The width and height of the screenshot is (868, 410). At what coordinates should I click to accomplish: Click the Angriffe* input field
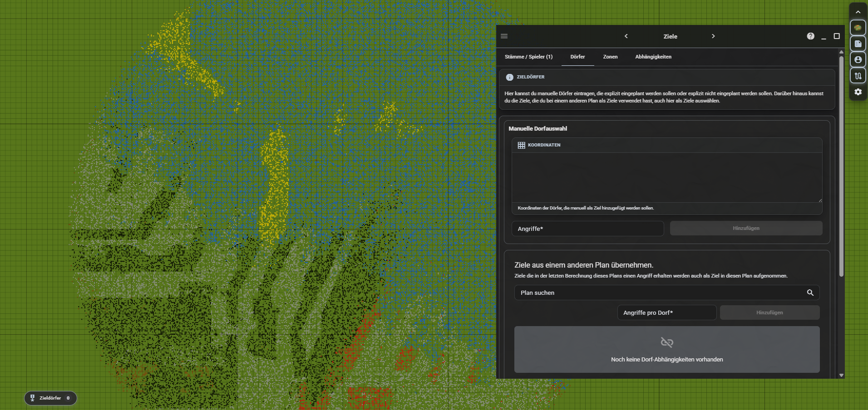[x=587, y=229]
